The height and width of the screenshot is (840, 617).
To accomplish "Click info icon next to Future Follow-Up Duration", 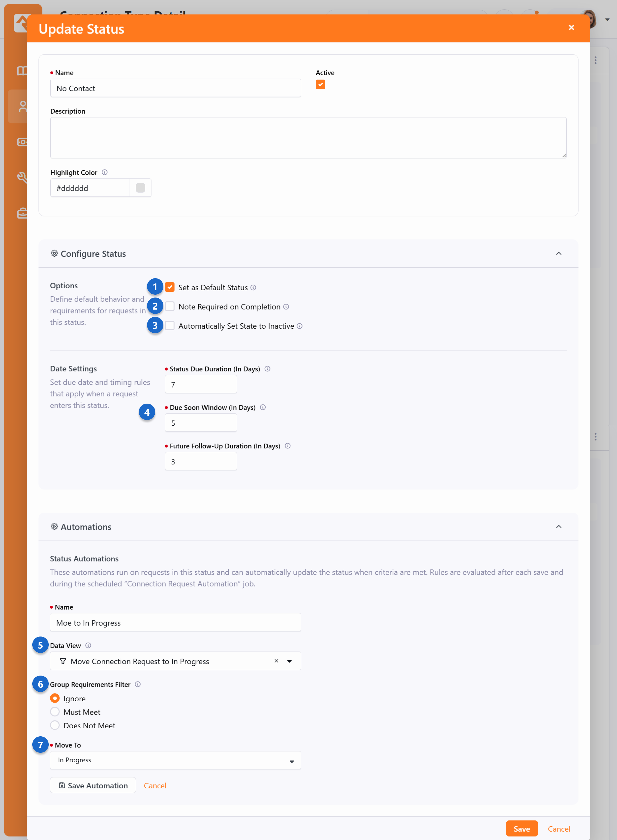I will click(x=288, y=446).
